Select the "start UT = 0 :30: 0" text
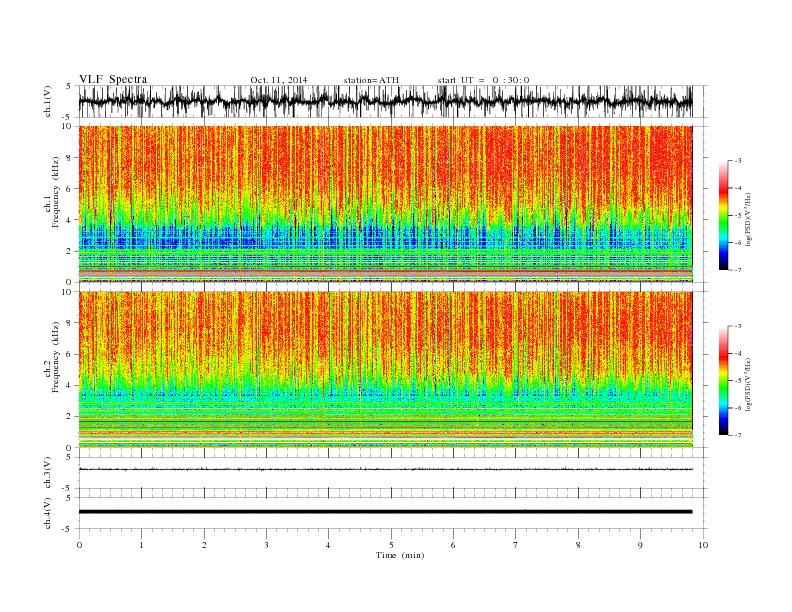The height and width of the screenshot is (612, 792). tap(483, 80)
